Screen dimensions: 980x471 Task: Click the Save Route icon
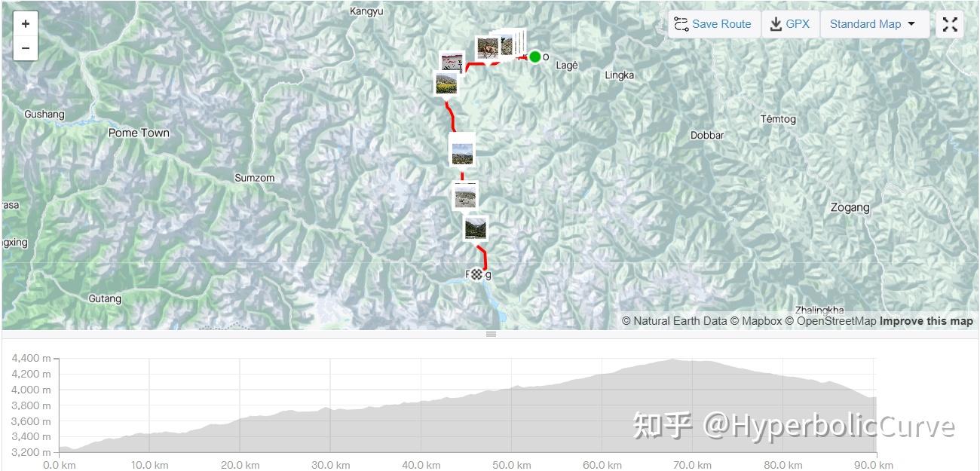pos(681,24)
